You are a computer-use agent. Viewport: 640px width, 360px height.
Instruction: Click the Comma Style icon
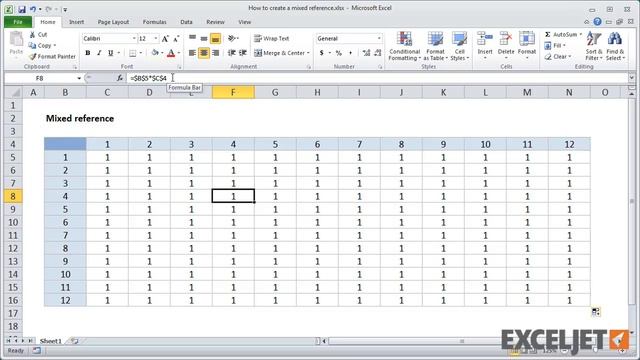pos(350,53)
